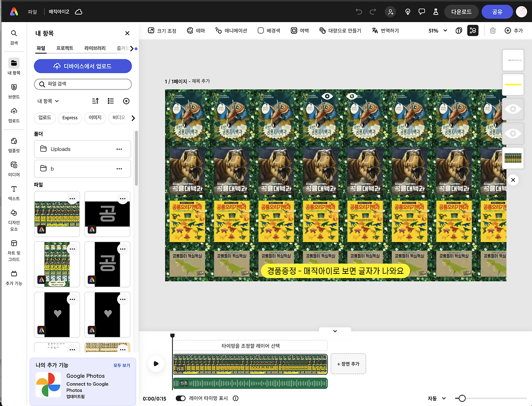Open the 크기 조정 resize tool
This screenshot has width=532, height=406.
point(162,30)
